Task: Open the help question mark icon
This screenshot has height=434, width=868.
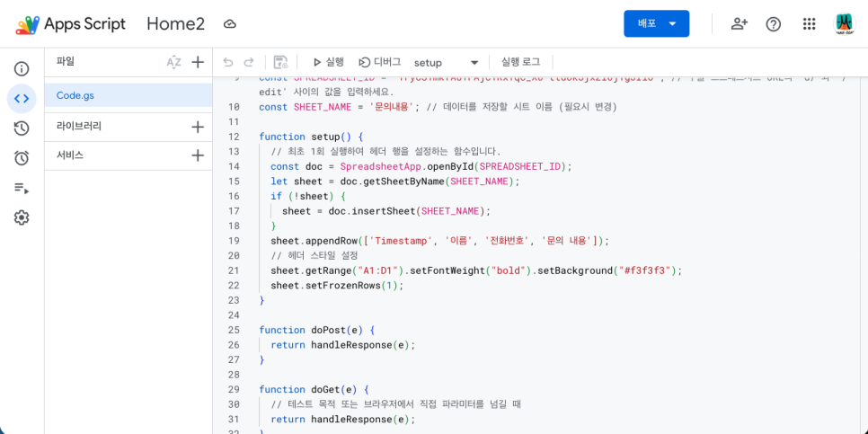Action: tap(774, 23)
